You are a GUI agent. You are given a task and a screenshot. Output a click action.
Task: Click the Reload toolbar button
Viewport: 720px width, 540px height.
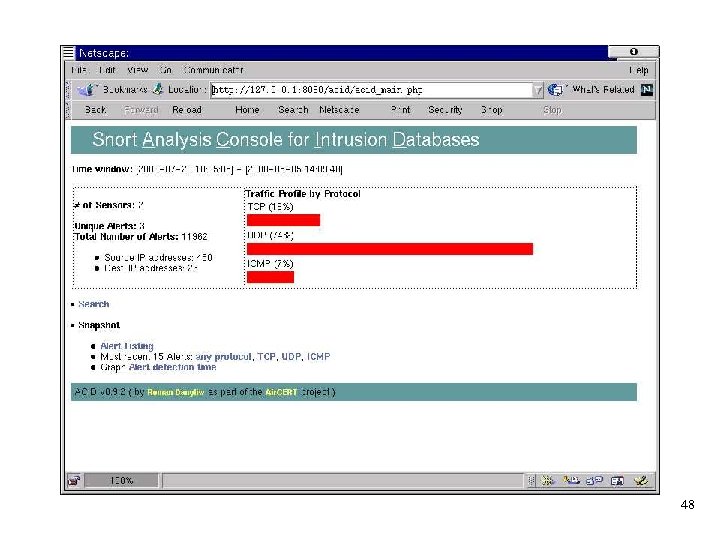pos(187,110)
